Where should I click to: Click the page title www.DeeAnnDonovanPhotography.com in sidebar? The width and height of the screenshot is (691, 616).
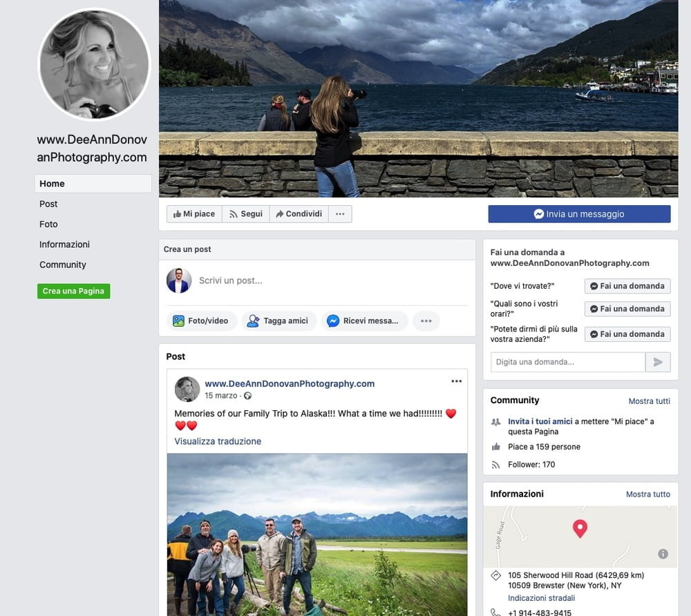[x=92, y=148]
